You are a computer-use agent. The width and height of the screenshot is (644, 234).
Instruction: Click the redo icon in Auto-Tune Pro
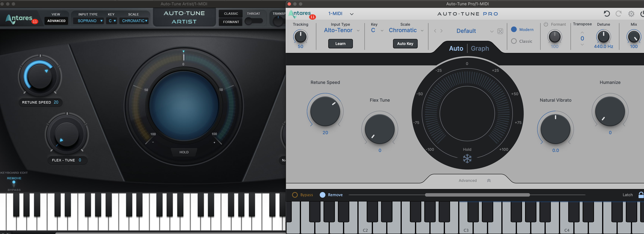point(618,14)
